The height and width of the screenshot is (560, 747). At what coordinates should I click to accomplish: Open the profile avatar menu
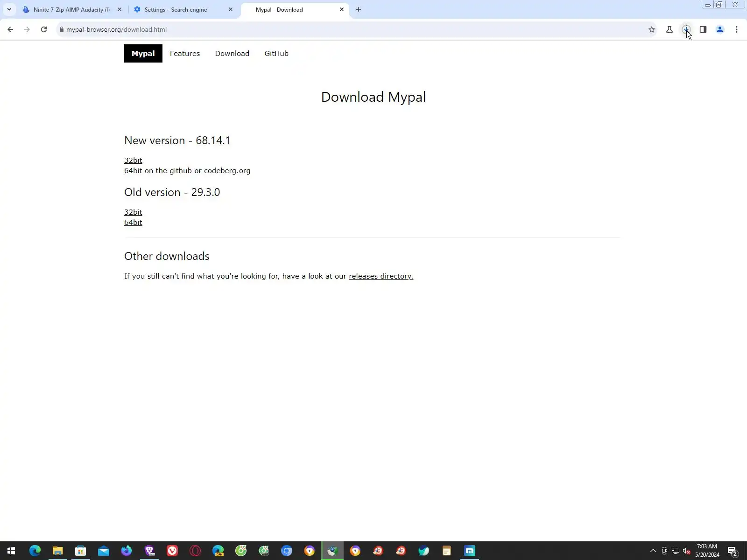click(x=720, y=29)
